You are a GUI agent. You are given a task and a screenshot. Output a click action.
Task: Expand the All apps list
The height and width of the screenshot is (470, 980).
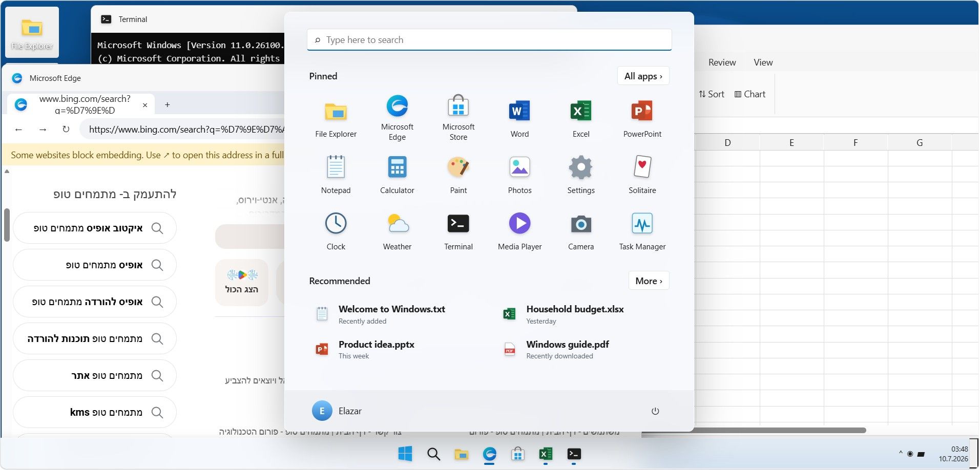tap(643, 76)
